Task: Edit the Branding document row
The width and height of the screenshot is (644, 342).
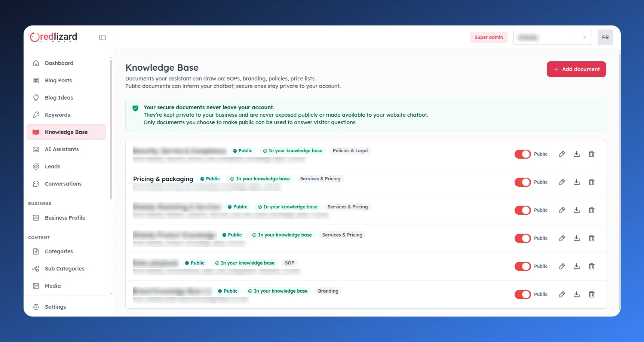Action: (562, 294)
